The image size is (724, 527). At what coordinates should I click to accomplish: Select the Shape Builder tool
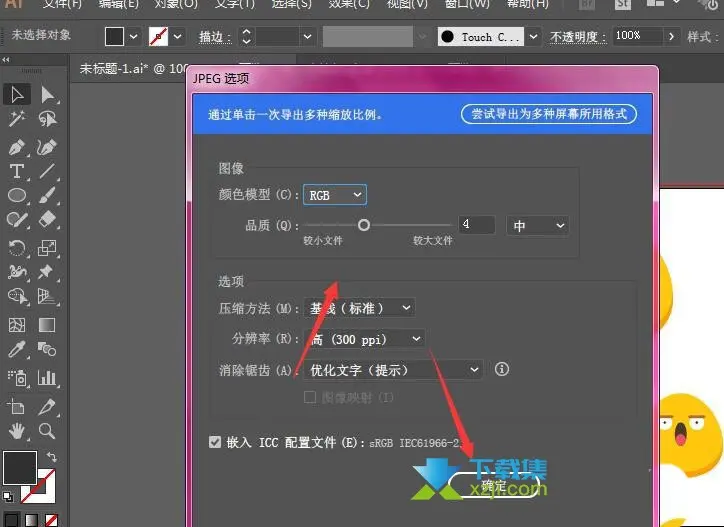17,296
